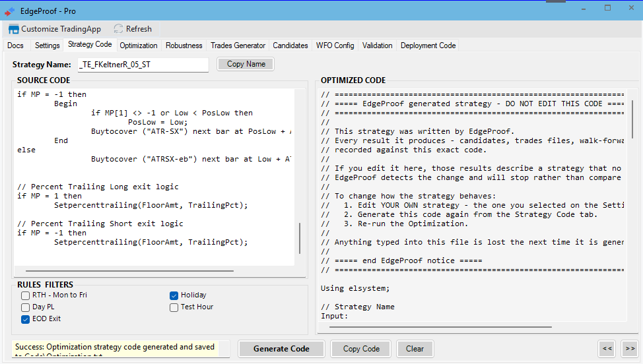
Task: Click the Clear button
Action: (x=415, y=349)
